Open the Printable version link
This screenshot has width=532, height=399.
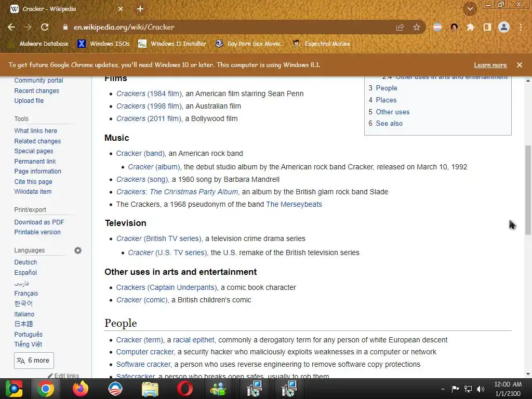pyautogui.click(x=37, y=232)
